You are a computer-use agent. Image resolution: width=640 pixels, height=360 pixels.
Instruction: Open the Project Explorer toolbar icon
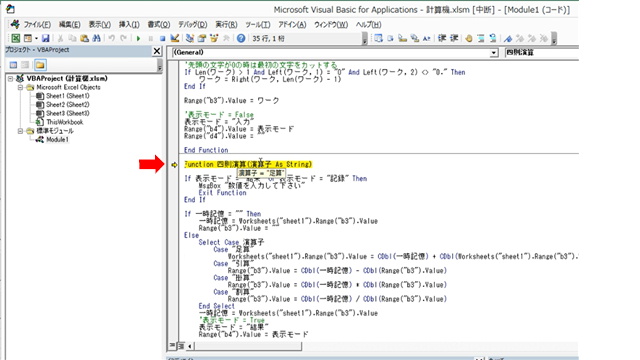click(x=189, y=38)
